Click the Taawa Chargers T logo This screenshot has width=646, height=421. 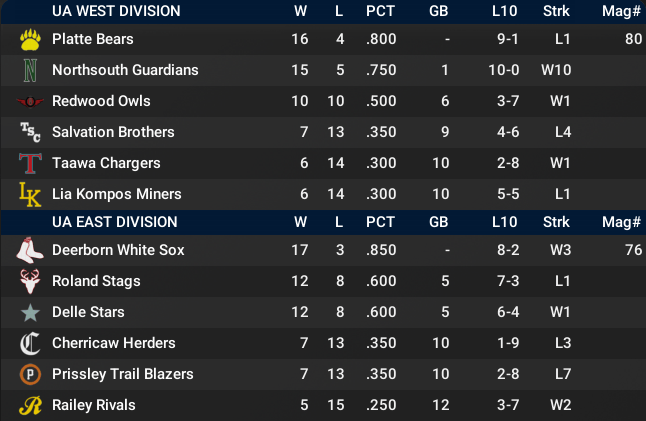(31, 164)
